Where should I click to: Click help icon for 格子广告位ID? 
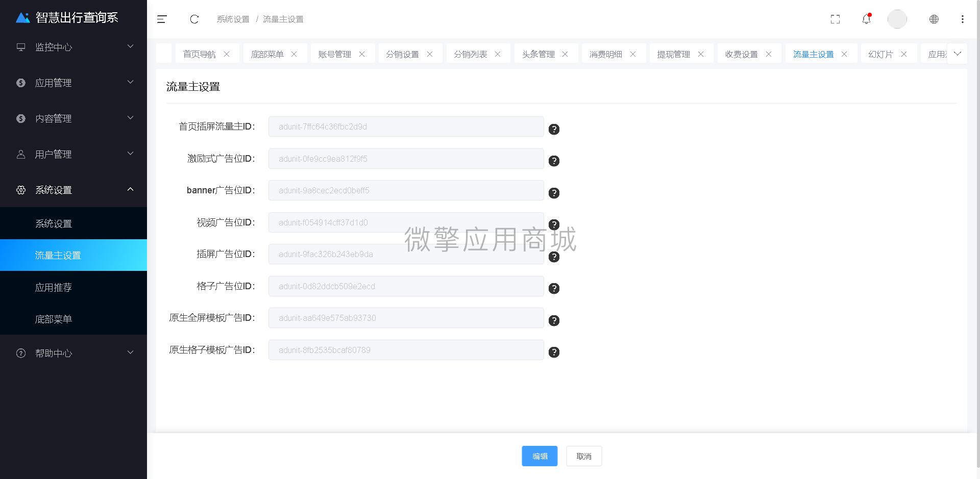tap(554, 289)
